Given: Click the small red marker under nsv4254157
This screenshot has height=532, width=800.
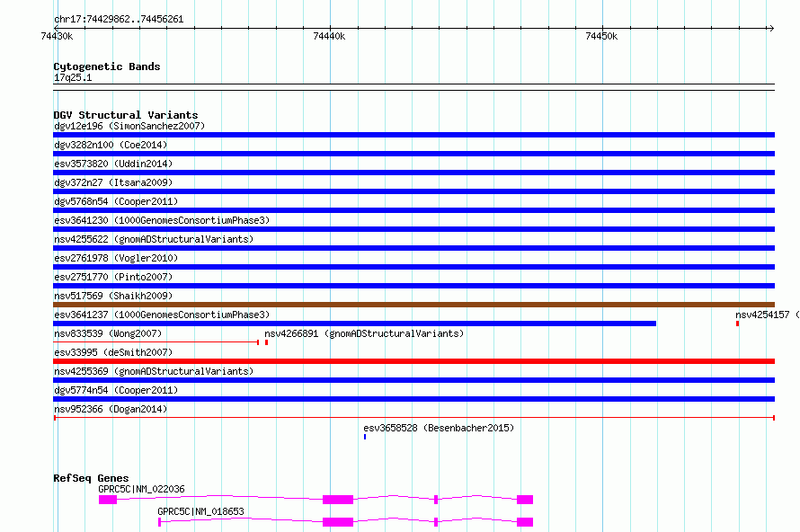Looking at the screenshot, I should (x=738, y=324).
